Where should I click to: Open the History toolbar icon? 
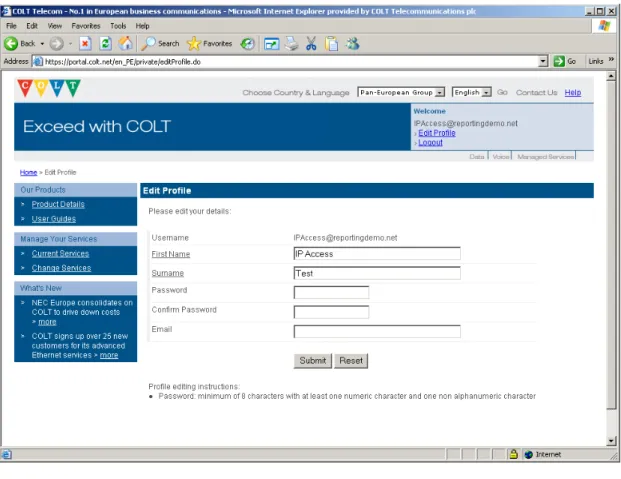[x=248, y=44]
